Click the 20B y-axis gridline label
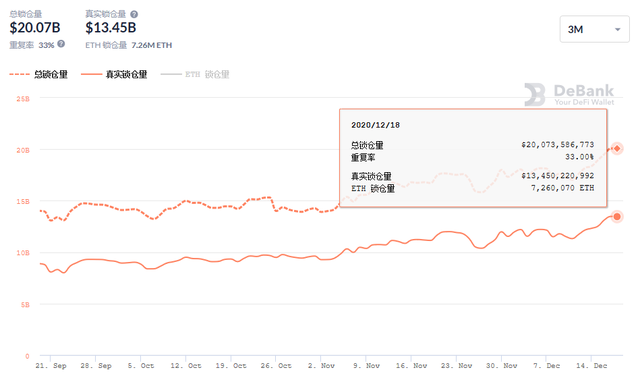The width and height of the screenshot is (640, 372). 23,150
